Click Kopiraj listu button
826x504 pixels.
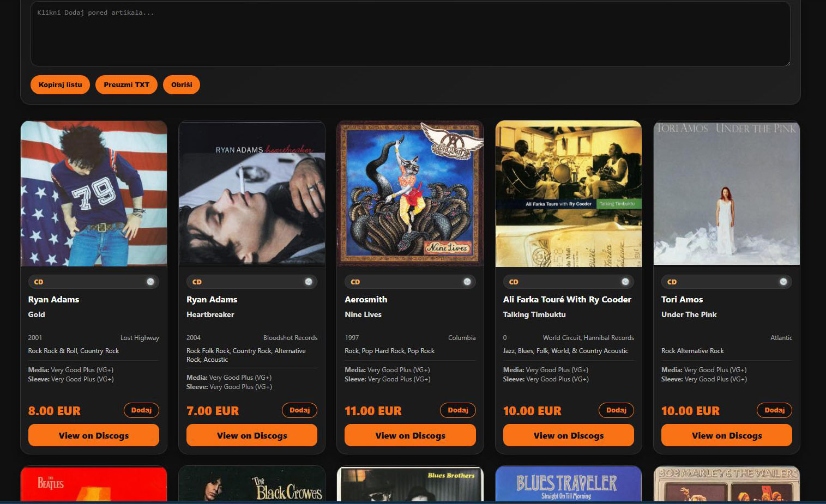pyautogui.click(x=61, y=84)
